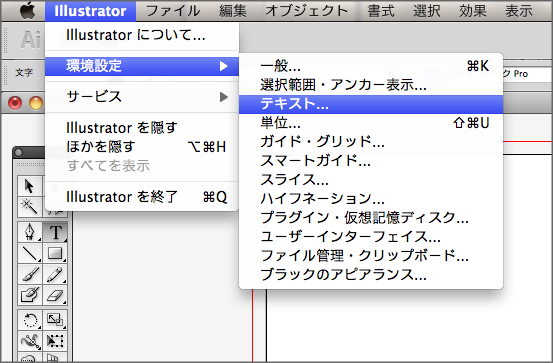Image resolution: width=553 pixels, height=363 pixels.
Task: Open スライス… preferences
Action: coord(371,180)
